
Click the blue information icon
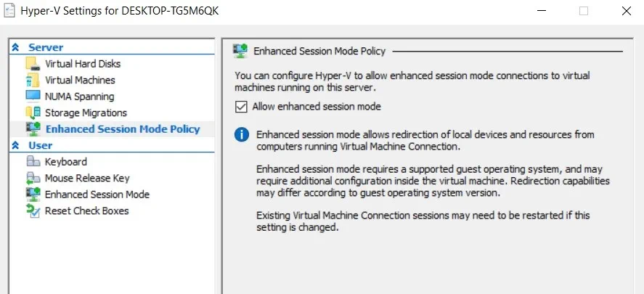[242, 135]
